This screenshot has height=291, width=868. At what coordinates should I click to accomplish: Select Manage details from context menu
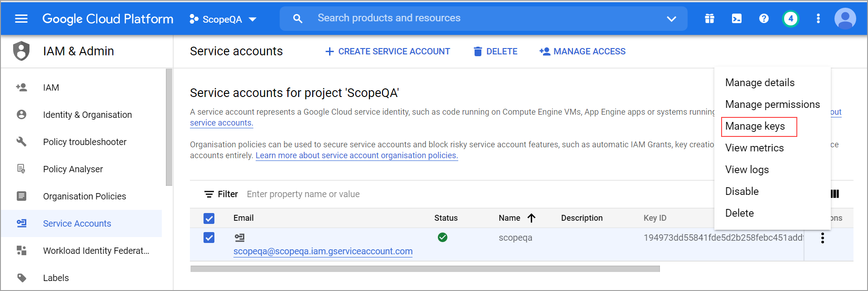pos(760,82)
